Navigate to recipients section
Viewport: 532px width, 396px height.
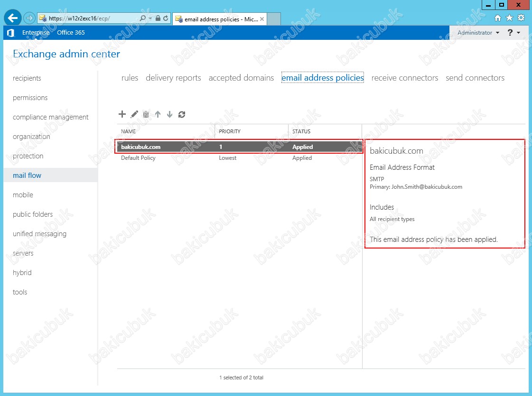coord(27,78)
